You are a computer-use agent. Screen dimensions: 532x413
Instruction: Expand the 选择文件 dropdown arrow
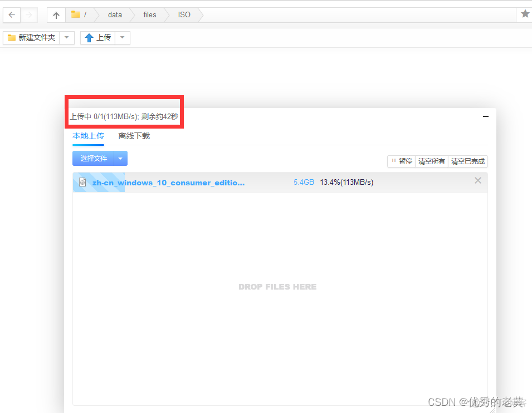coord(120,159)
